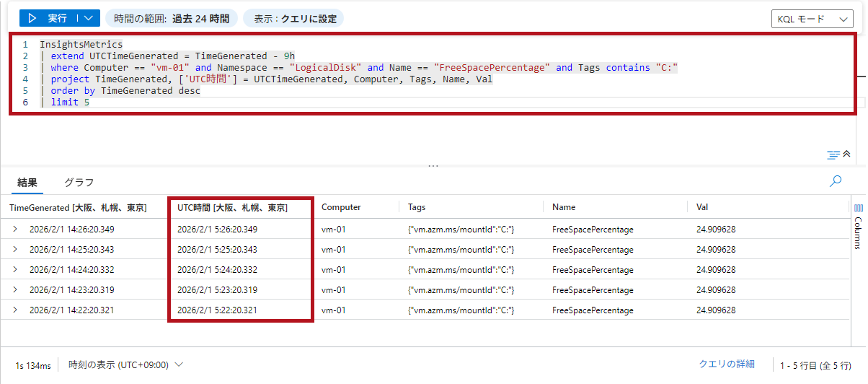Open the 時間の範囲 time range picker

click(x=171, y=19)
